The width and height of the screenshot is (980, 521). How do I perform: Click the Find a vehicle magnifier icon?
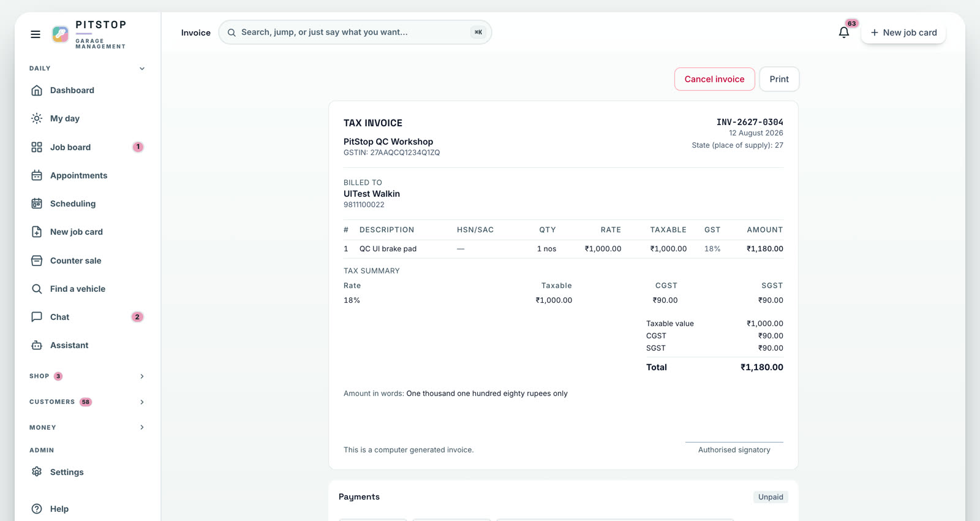click(x=37, y=289)
